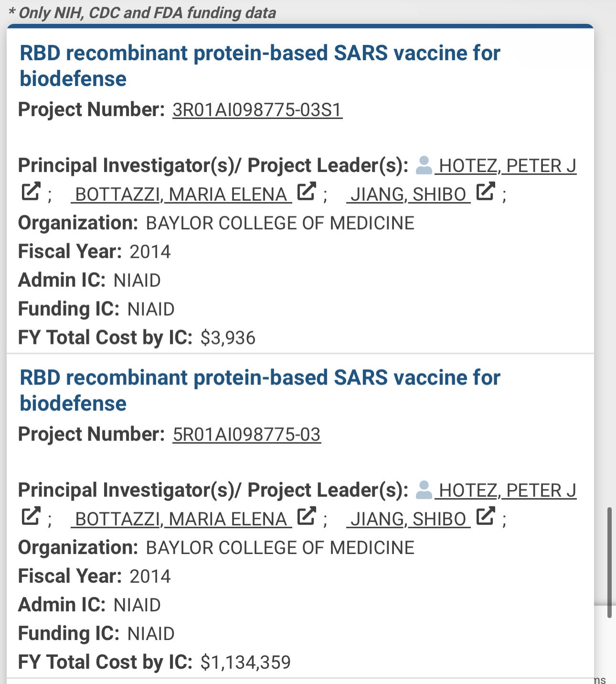This screenshot has height=684, width=616.
Task: Open external link icon after second BOTTAZZI, MARIA ELENA
Action: pos(307,516)
